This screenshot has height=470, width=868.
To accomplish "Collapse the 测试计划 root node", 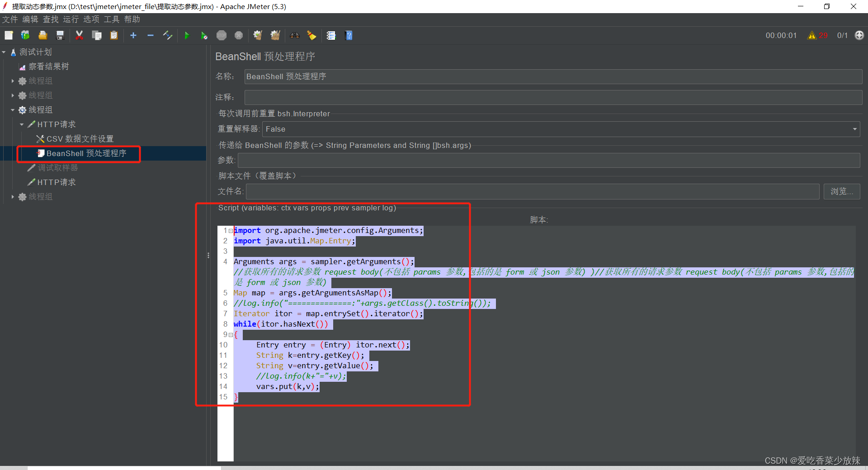I will coord(4,52).
